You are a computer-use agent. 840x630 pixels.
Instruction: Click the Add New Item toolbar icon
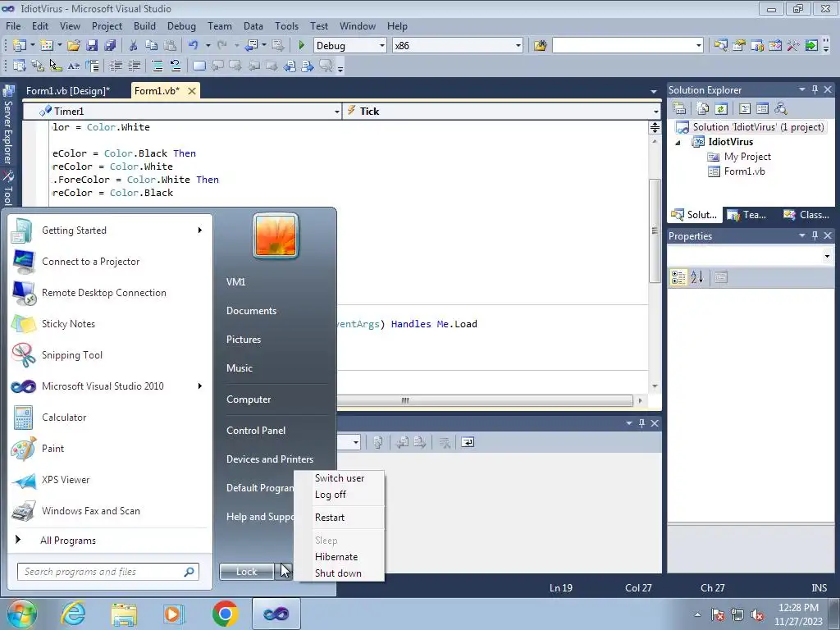47,46
